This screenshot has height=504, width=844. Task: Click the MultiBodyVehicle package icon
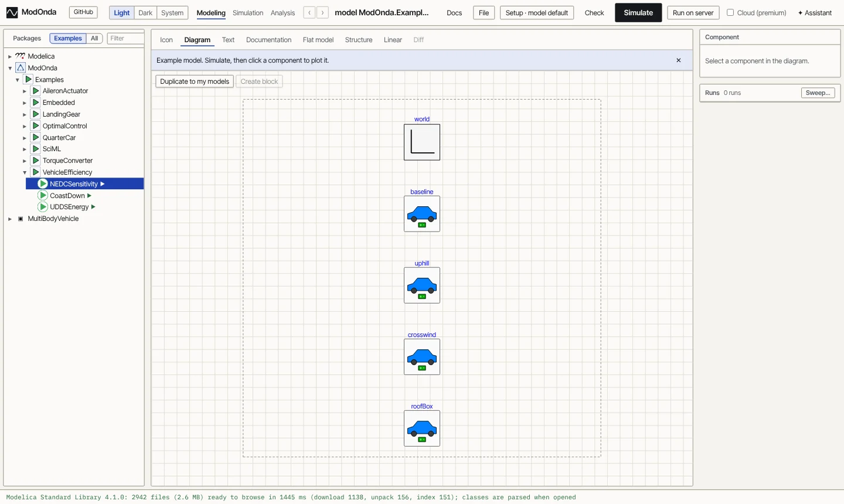(x=21, y=219)
